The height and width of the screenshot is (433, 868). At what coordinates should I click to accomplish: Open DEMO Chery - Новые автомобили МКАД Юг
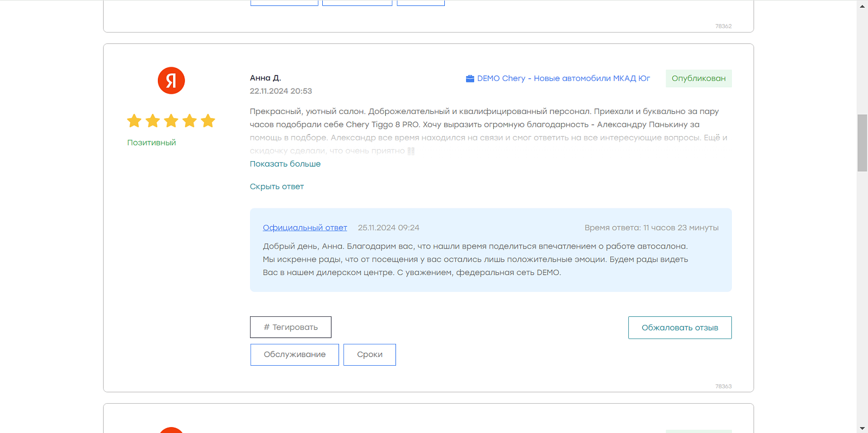(564, 79)
